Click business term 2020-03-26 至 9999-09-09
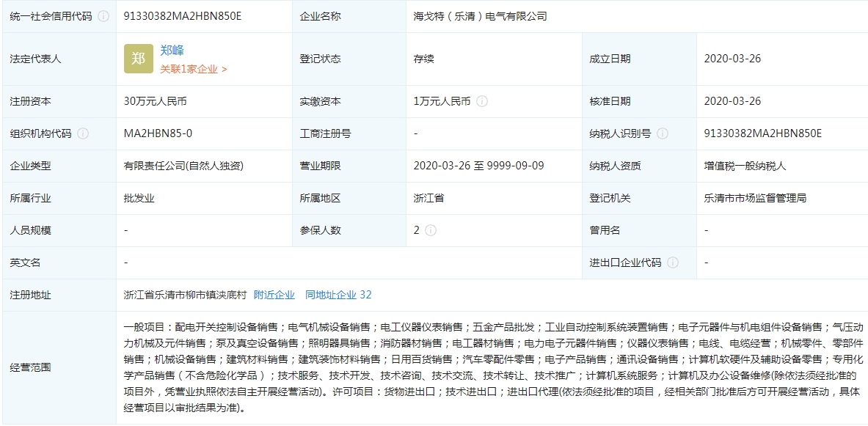The height and width of the screenshot is (426, 868). pos(478,166)
